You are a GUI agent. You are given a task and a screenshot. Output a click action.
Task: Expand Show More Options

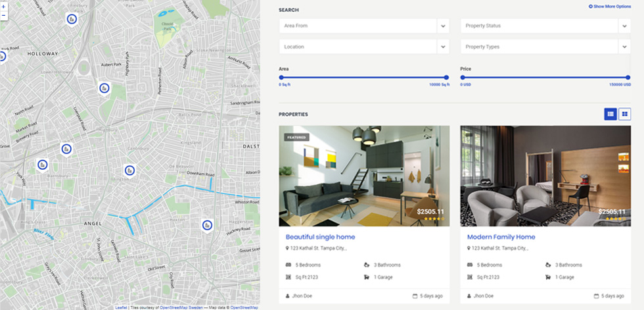pyautogui.click(x=610, y=7)
